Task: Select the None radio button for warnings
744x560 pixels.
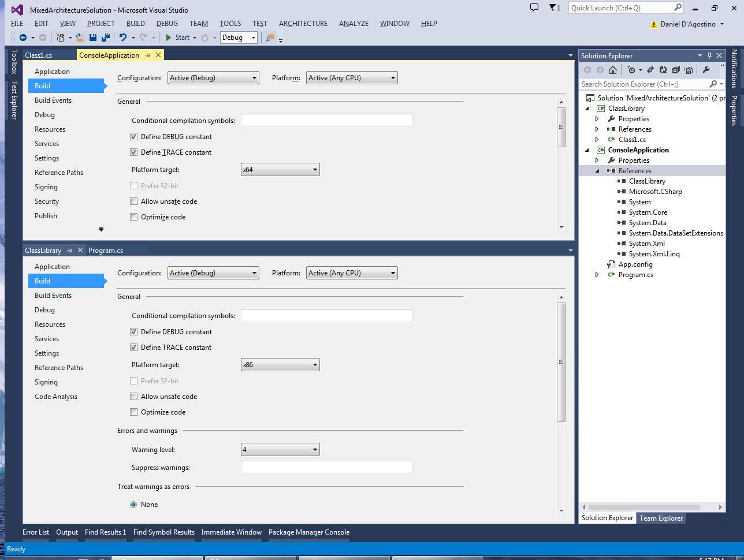Action: (134, 505)
